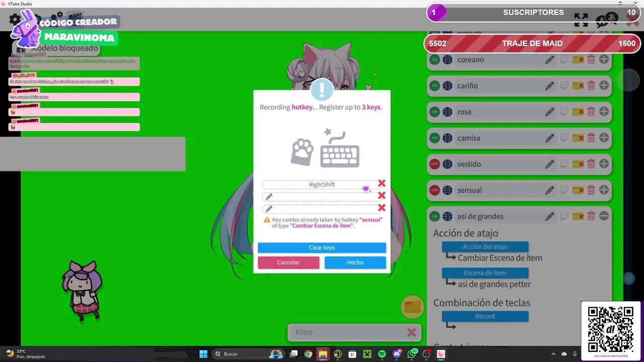Expand the rosa hotkey with plus
The height and width of the screenshot is (362, 644).
click(x=604, y=112)
